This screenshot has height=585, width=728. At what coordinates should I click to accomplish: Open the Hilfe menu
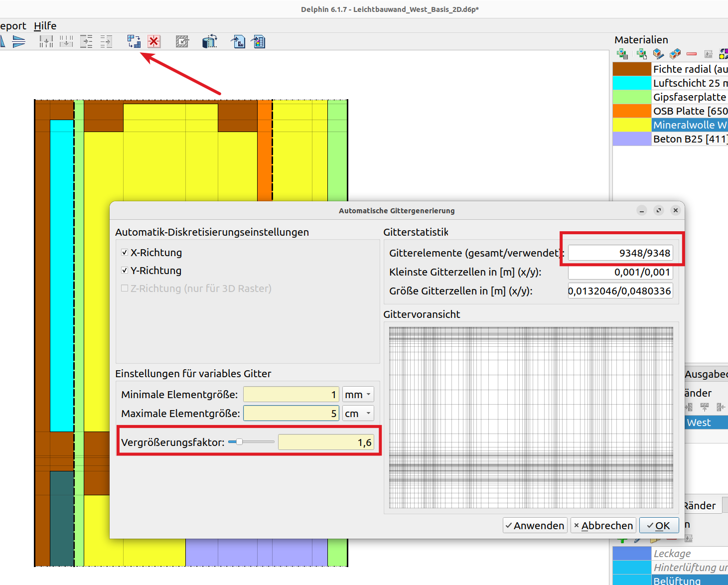[45, 26]
